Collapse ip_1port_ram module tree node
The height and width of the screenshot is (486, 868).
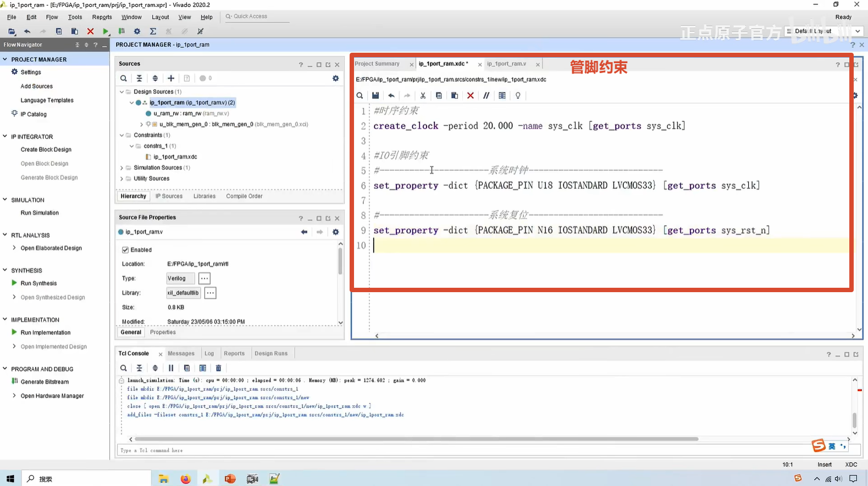(x=131, y=103)
